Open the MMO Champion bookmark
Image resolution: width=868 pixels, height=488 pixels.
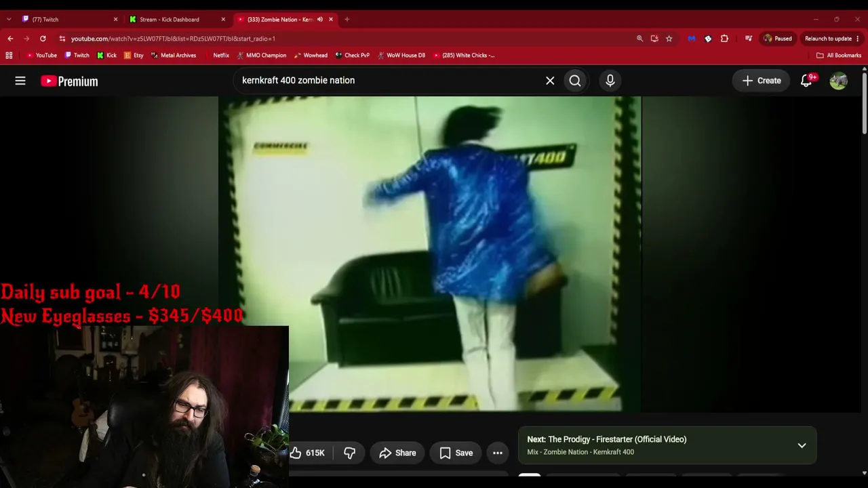pyautogui.click(x=262, y=56)
